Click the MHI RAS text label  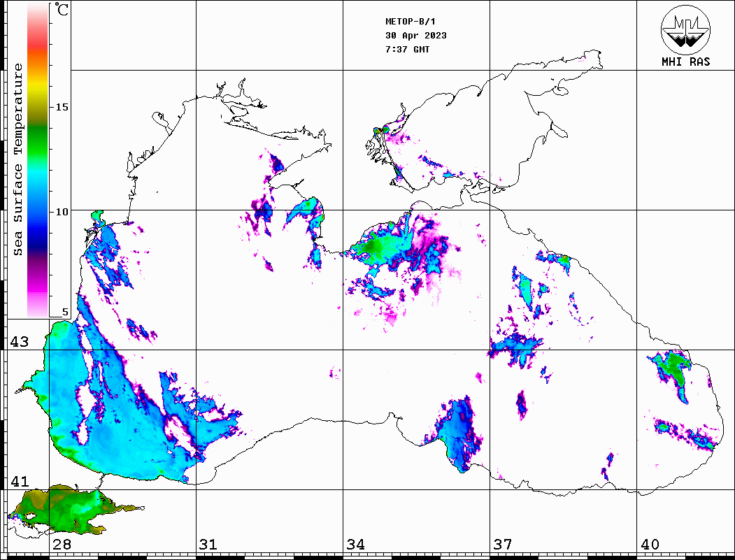(x=686, y=62)
